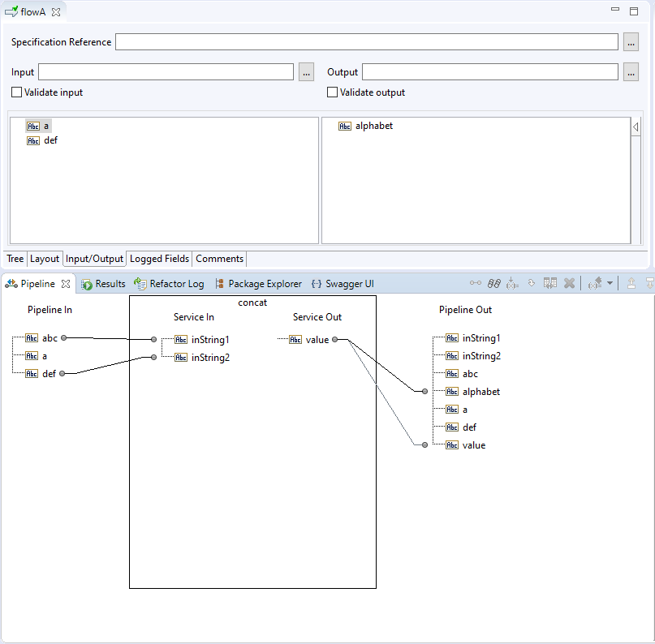This screenshot has height=644, width=655.
Task: Click into the Specification Reference text field
Action: coord(366,42)
